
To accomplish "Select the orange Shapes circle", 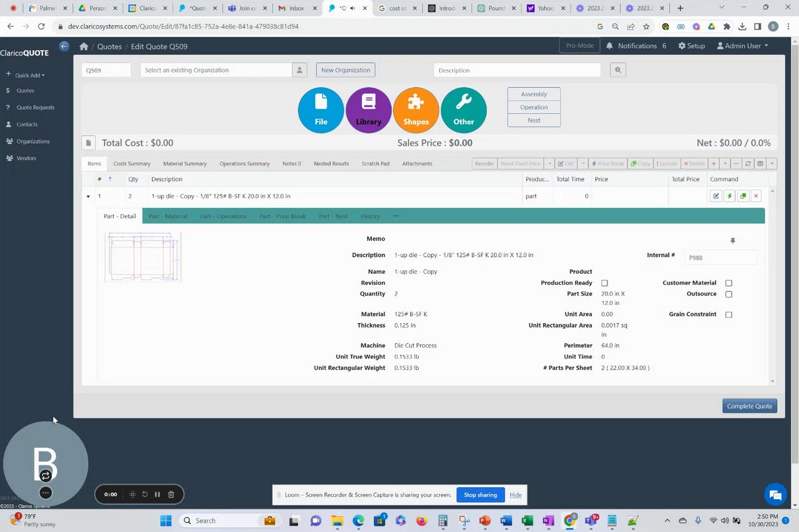I will coord(416,110).
